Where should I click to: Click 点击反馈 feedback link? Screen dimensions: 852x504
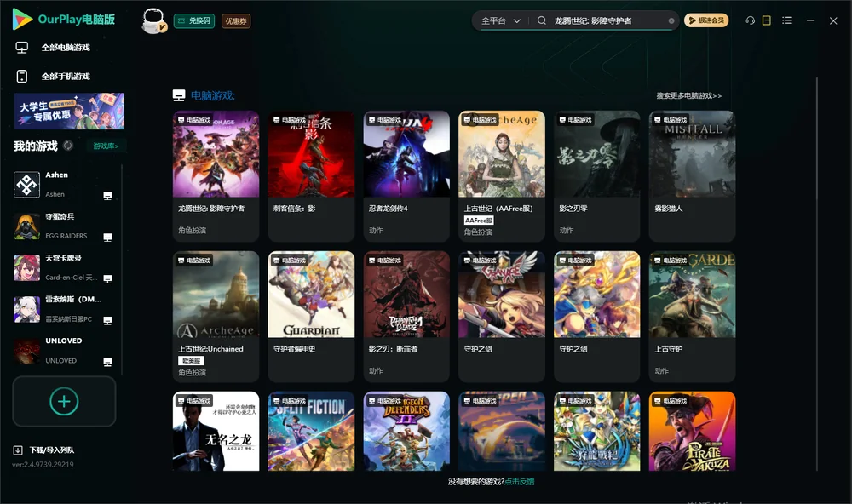pyautogui.click(x=520, y=482)
